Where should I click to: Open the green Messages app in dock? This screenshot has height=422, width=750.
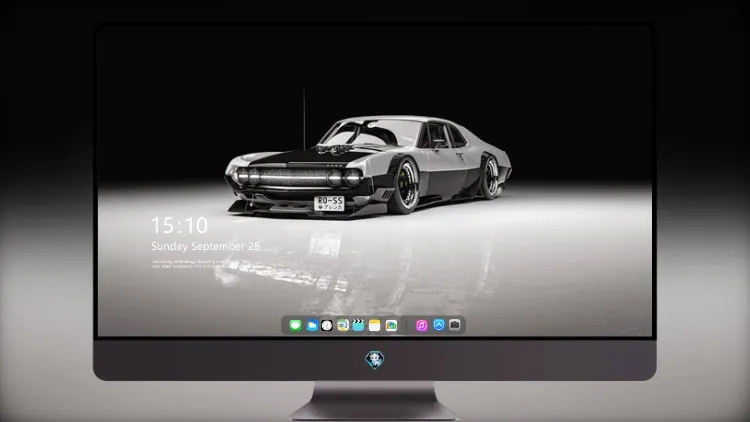pos(295,325)
